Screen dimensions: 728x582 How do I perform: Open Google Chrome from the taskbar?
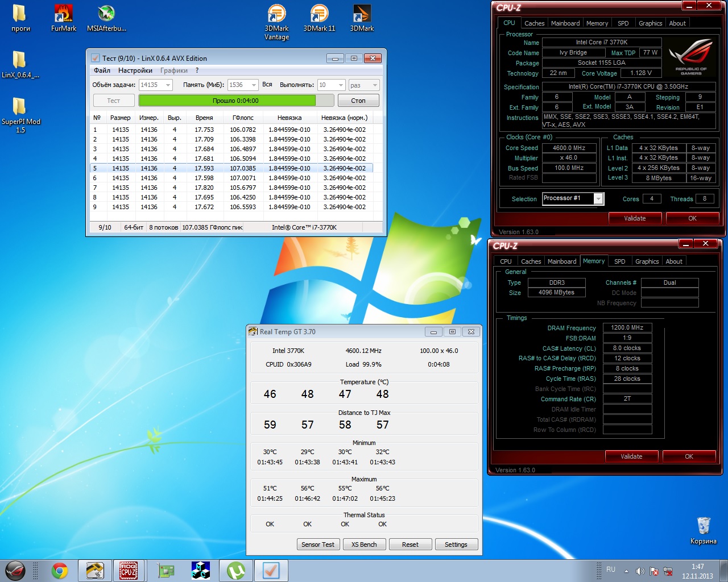click(59, 570)
